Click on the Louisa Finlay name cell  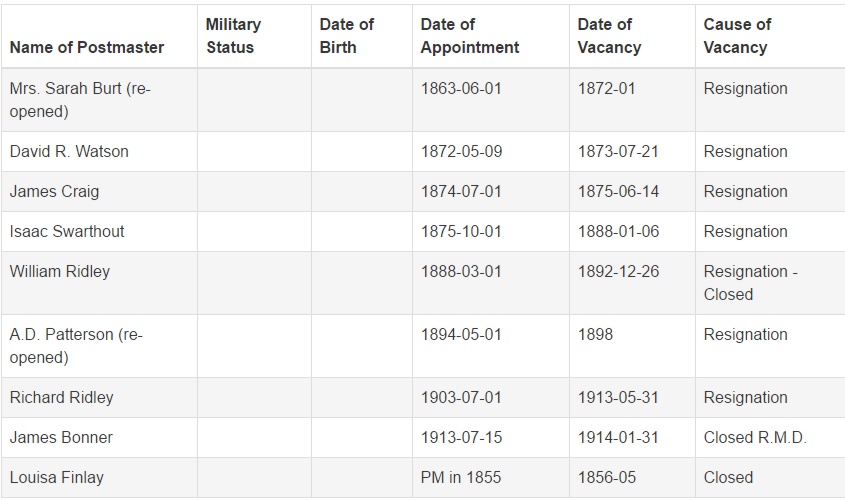[x=56, y=478]
